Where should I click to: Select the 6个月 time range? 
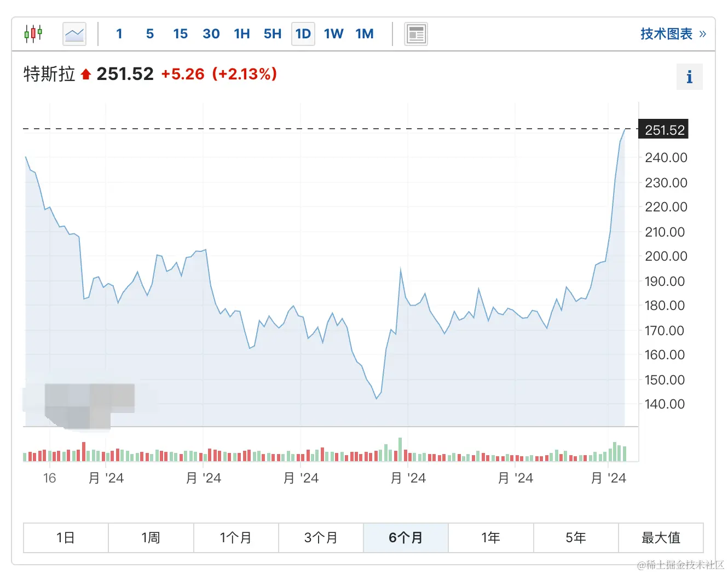coord(406,538)
